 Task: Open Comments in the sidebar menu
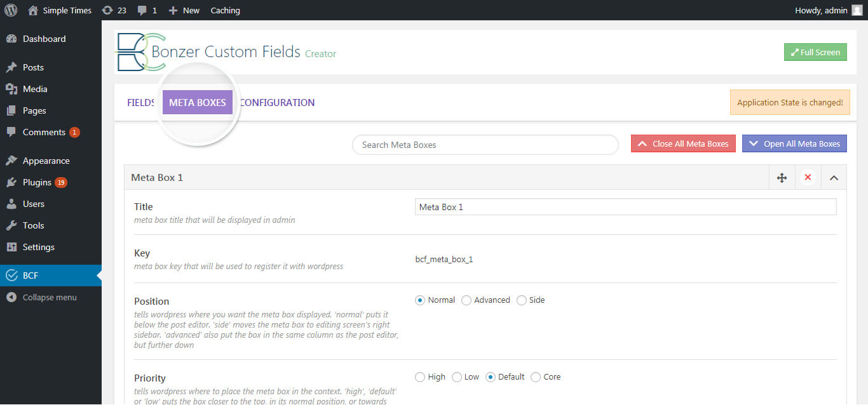point(51,132)
